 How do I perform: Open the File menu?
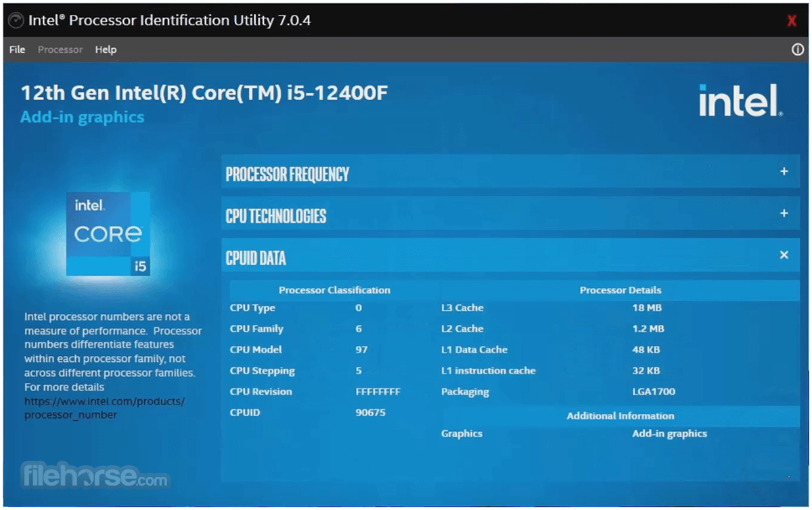(x=18, y=49)
